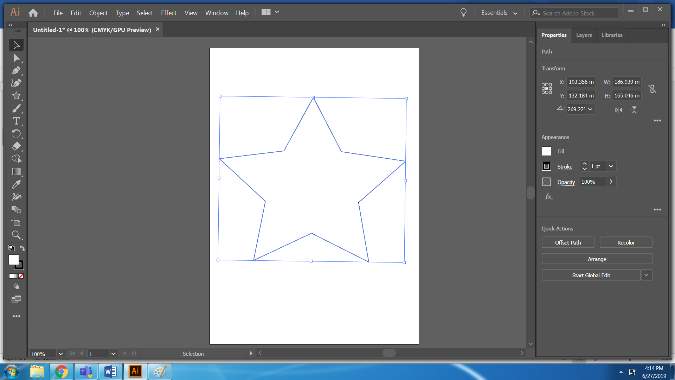The height and width of the screenshot is (380, 675).
Task: Select the Star shape tool
Action: [16, 96]
